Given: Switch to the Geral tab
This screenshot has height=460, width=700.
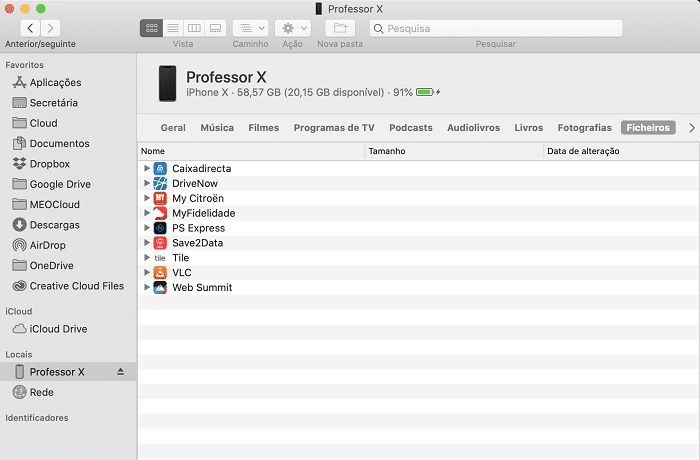Looking at the screenshot, I should (x=173, y=128).
